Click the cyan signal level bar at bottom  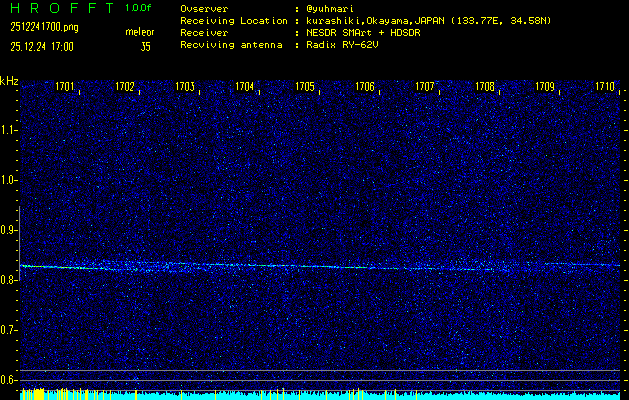(320, 396)
